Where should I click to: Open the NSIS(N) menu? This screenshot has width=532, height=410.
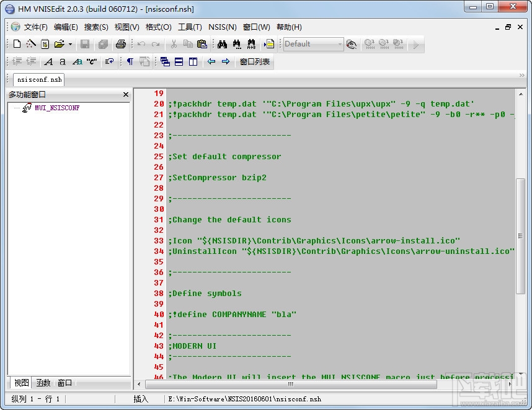(x=222, y=27)
